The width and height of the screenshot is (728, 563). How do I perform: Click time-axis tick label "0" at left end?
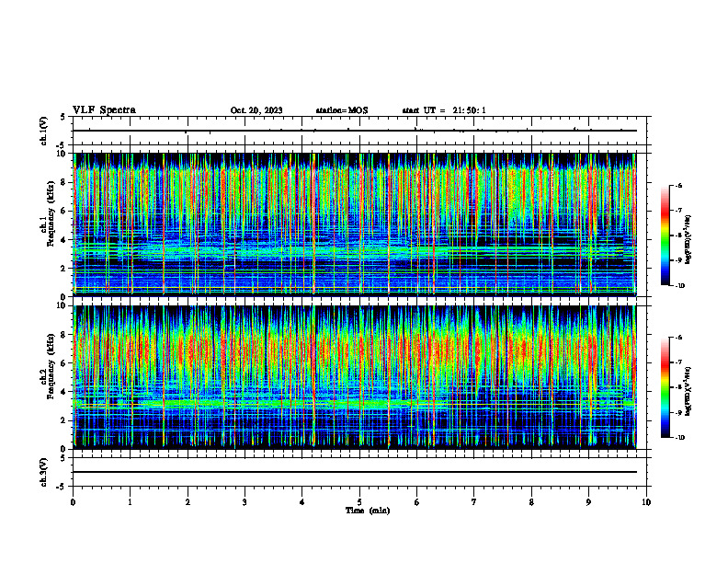point(73,502)
